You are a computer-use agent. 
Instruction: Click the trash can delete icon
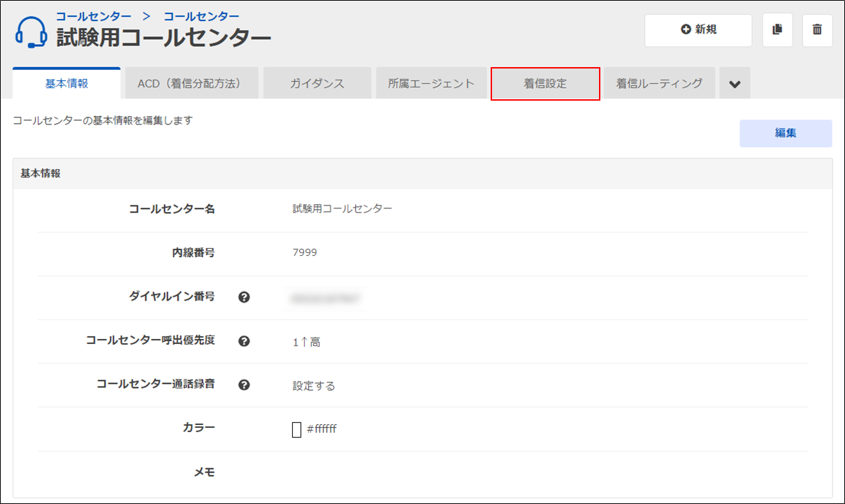(817, 30)
